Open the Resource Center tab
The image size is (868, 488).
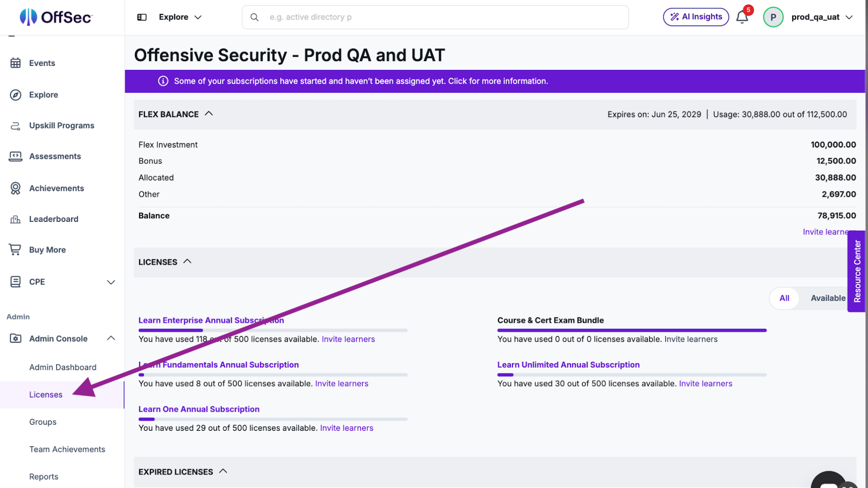pyautogui.click(x=857, y=271)
